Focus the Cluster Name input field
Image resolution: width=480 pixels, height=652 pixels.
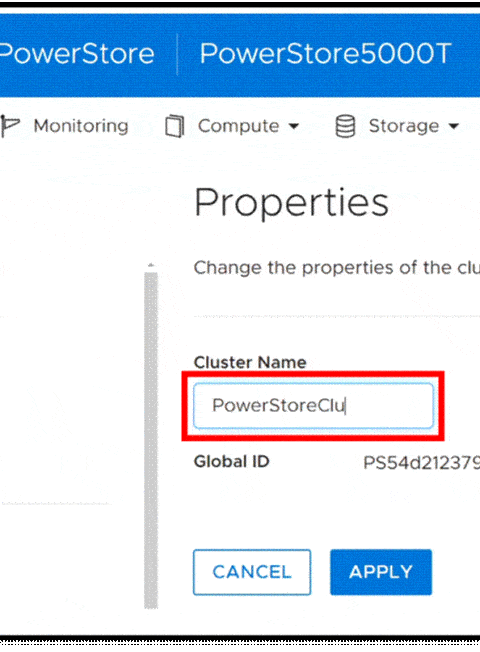314,406
